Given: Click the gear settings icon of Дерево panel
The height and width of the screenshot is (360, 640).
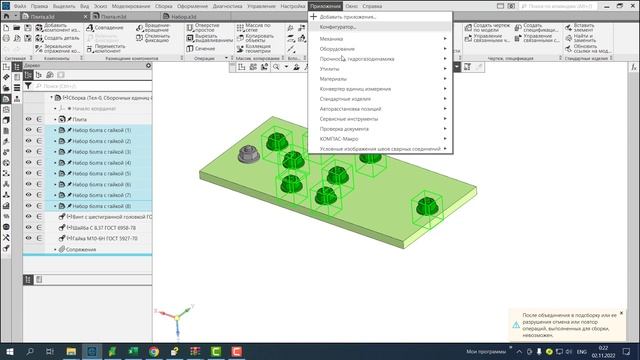Looking at the screenshot, I should (148, 65).
